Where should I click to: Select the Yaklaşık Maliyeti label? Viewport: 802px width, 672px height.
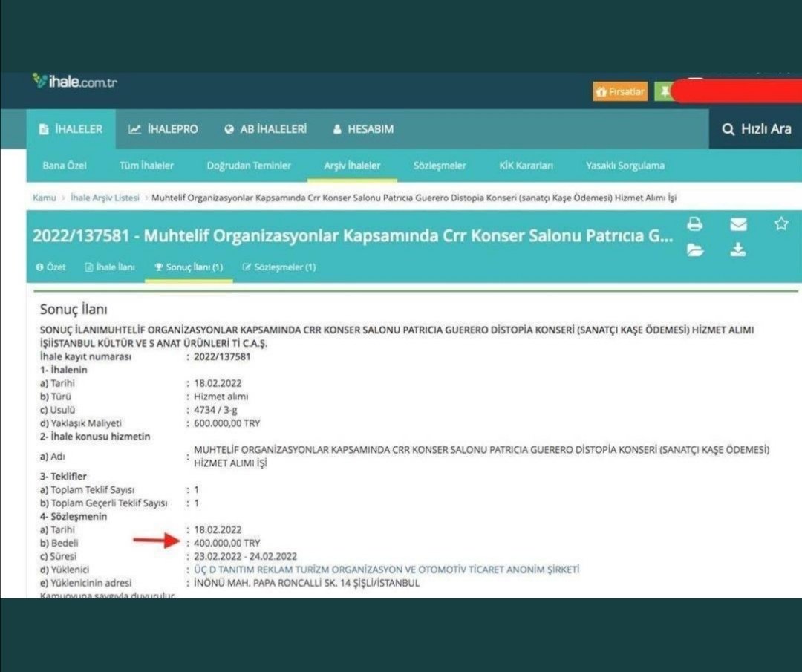81,423
